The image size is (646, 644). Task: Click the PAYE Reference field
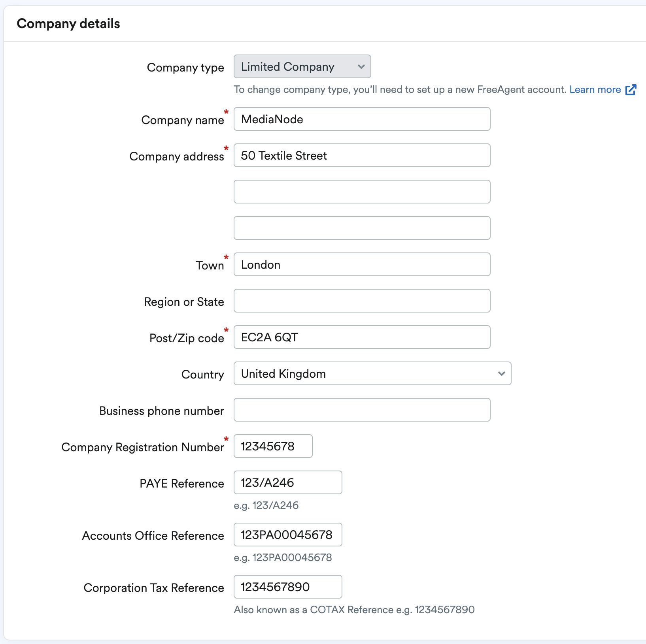(288, 482)
